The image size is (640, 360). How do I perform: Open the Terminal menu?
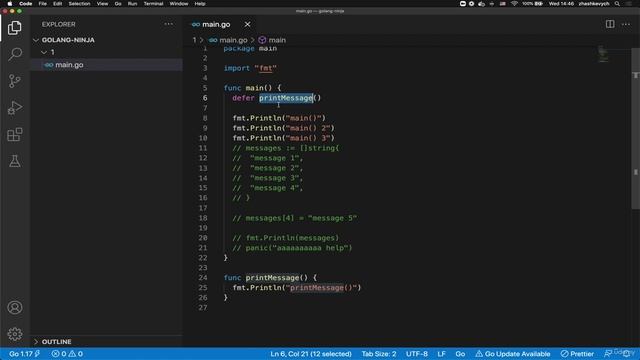(153, 4)
